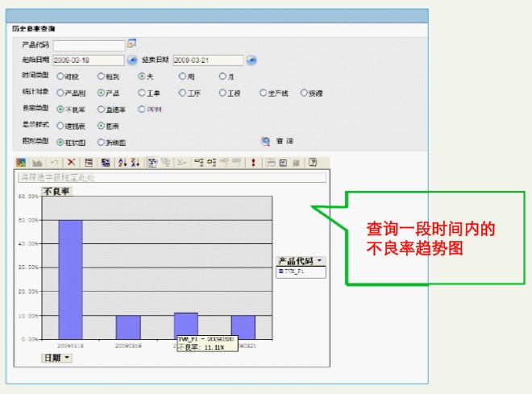Select the 天 time type radio

pyautogui.click(x=142, y=77)
